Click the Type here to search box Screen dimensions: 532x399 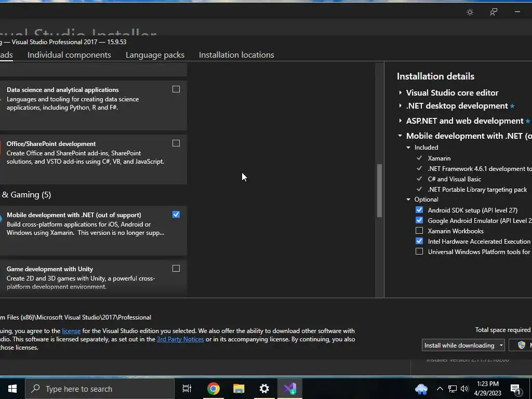[100, 389]
